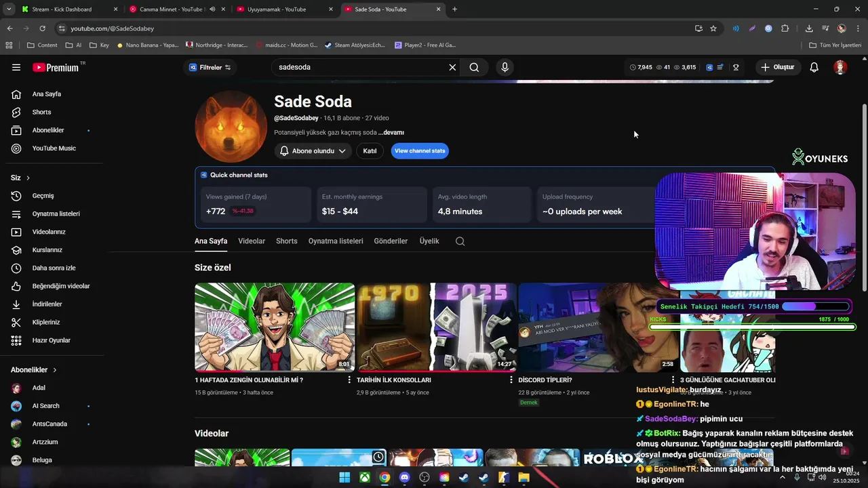Click the Chrome address bar URL
868x488 pixels.
click(113, 28)
